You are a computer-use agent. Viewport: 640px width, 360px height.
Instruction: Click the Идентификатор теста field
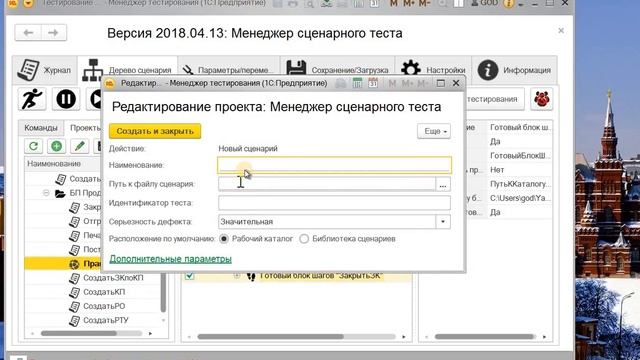(334, 203)
